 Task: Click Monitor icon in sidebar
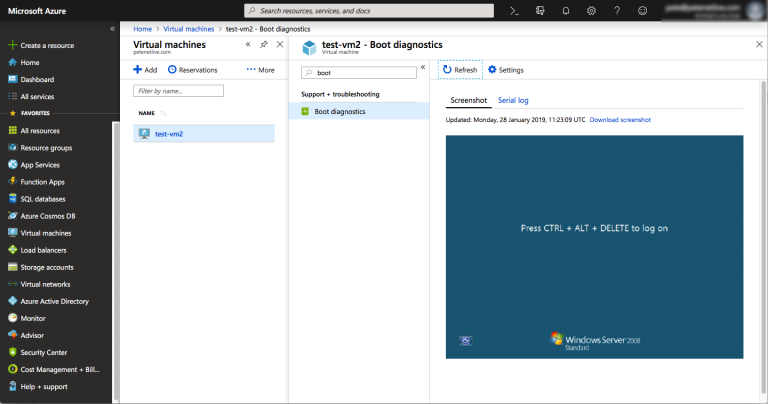pos(13,318)
